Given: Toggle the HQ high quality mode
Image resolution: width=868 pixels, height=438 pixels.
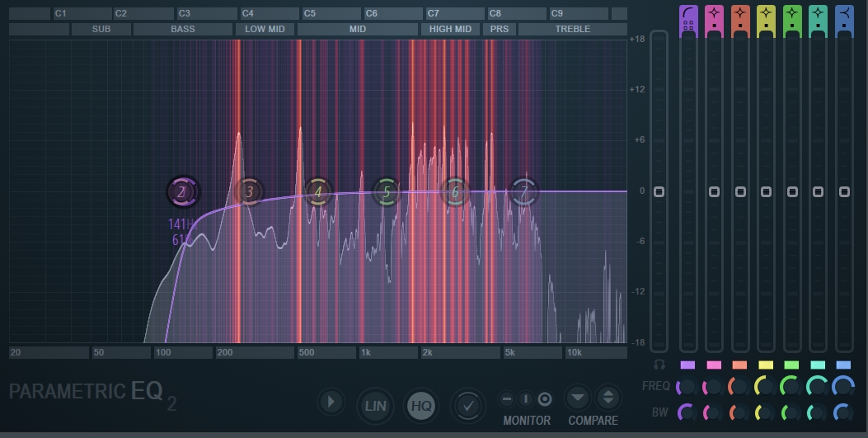Looking at the screenshot, I should tap(421, 405).
